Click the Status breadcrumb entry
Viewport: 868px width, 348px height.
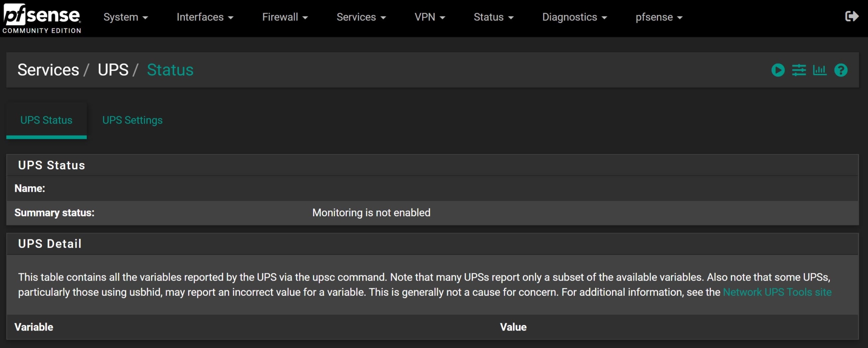(x=170, y=70)
